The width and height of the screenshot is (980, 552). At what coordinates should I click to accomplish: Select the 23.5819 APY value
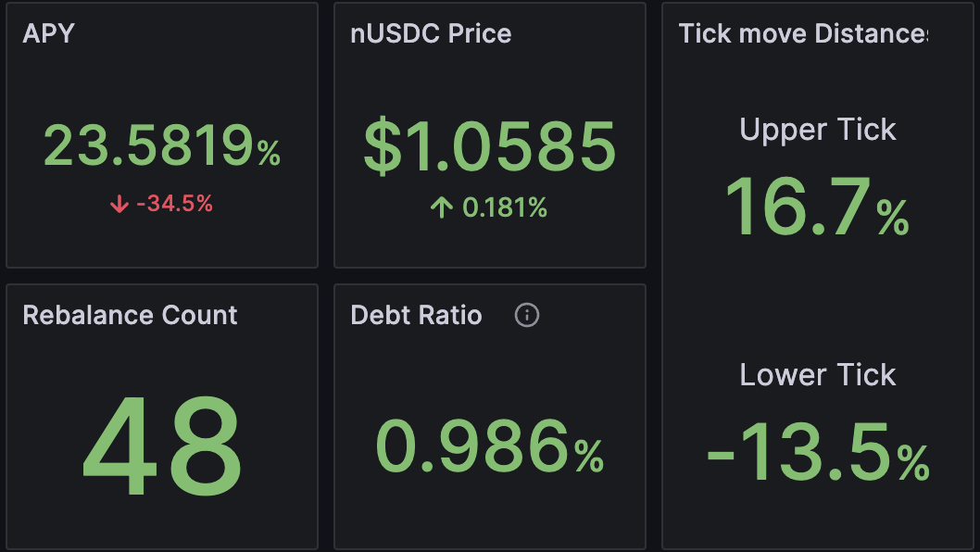point(148,146)
